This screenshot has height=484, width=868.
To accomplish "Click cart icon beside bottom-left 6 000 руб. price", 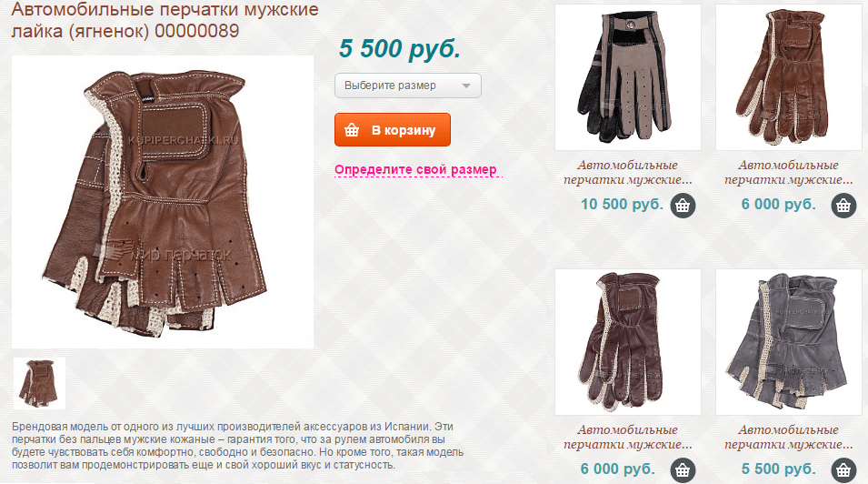I will (683, 470).
